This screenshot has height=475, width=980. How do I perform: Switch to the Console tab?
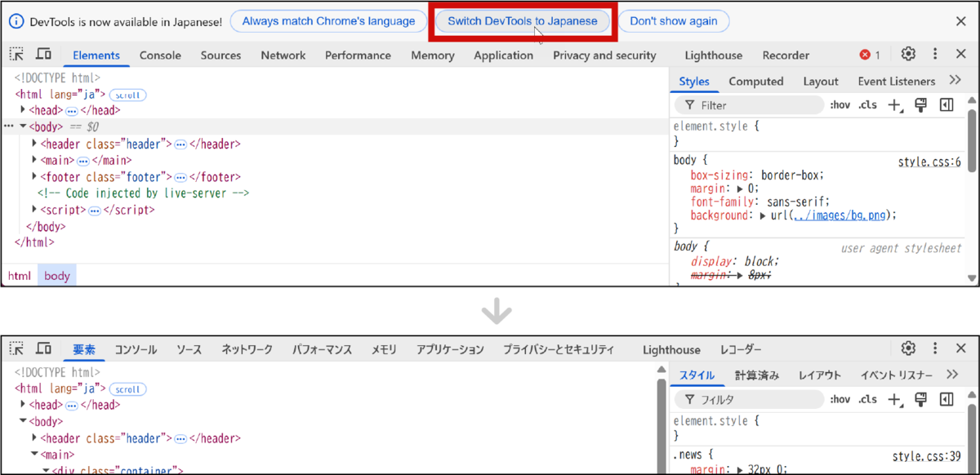(160, 55)
